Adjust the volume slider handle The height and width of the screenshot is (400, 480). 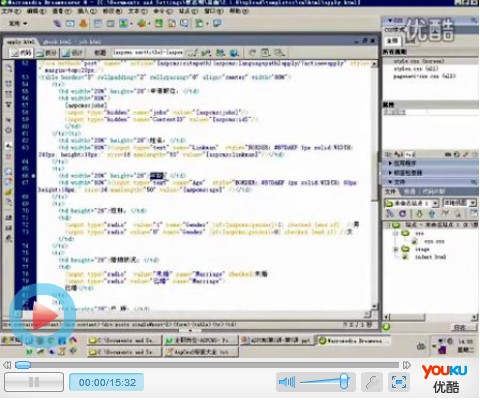pyautogui.click(x=344, y=381)
